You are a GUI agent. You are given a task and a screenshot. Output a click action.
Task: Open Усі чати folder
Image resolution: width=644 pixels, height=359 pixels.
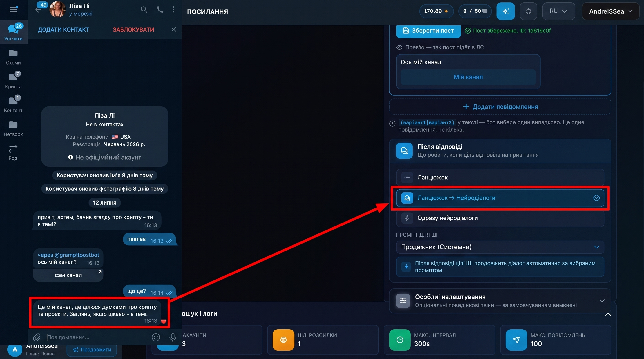tap(14, 32)
